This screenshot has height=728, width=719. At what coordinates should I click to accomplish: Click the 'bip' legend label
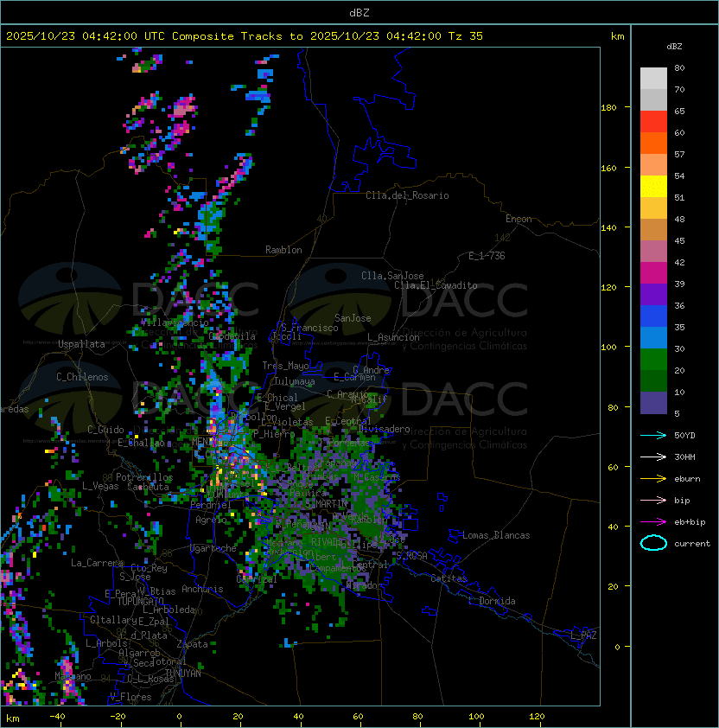(682, 501)
